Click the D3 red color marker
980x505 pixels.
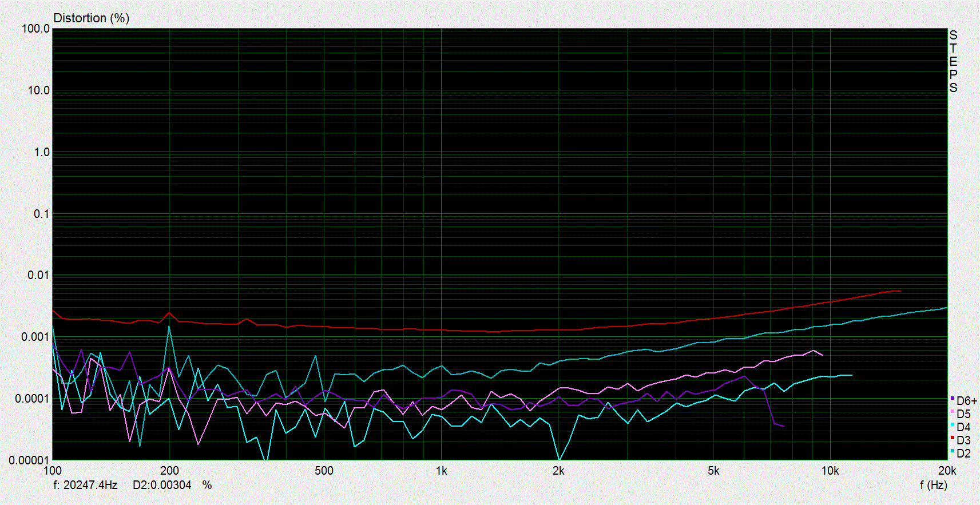click(953, 438)
